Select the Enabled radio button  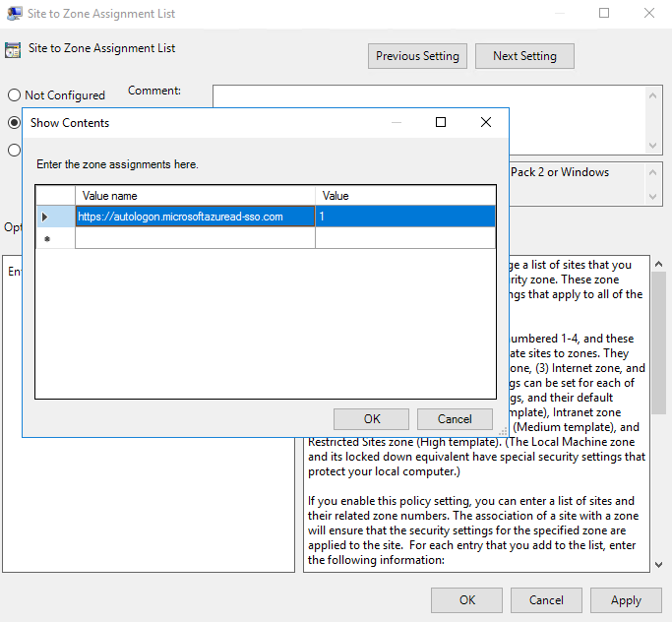click(14, 123)
